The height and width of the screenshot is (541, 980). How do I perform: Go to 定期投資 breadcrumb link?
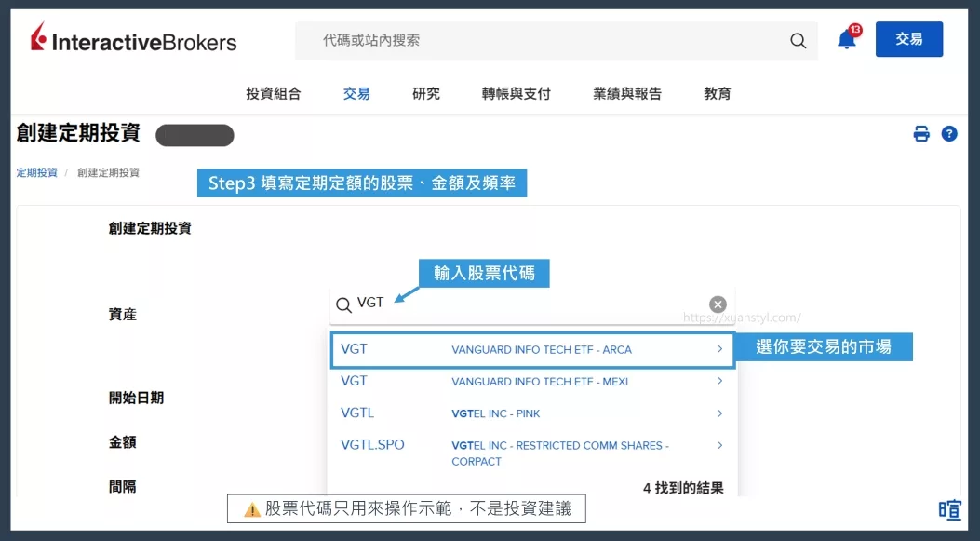(37, 172)
